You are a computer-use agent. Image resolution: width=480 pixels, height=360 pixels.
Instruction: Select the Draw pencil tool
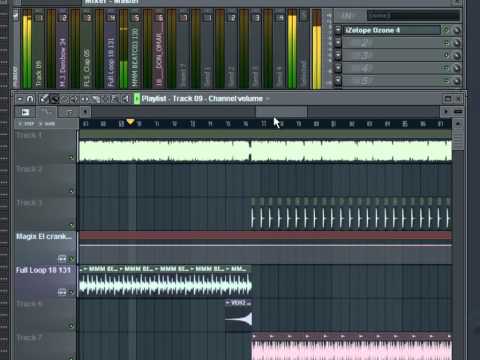44,99
